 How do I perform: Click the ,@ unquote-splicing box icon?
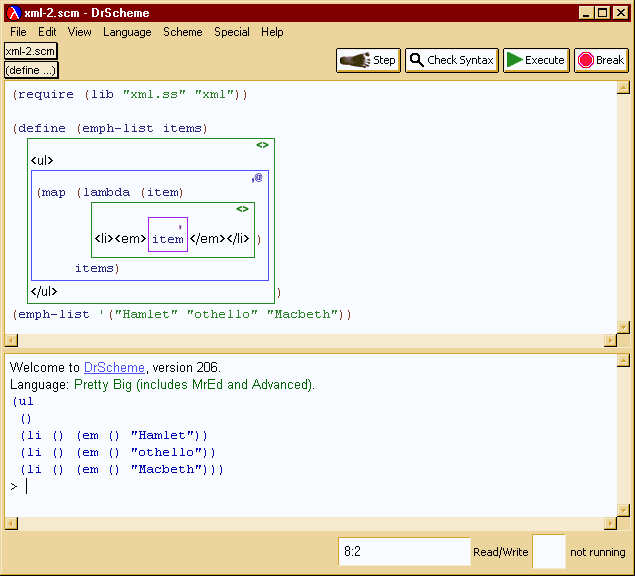tap(257, 177)
